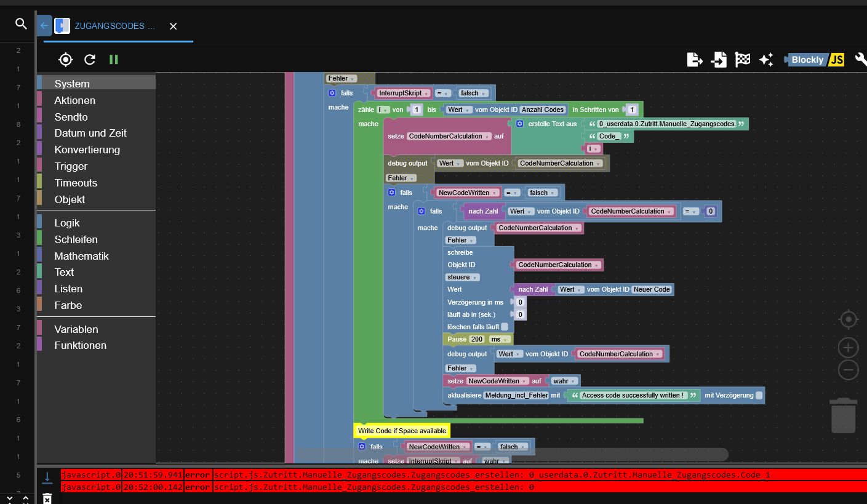Open the Text block category
The width and height of the screenshot is (867, 504).
coord(96,272)
